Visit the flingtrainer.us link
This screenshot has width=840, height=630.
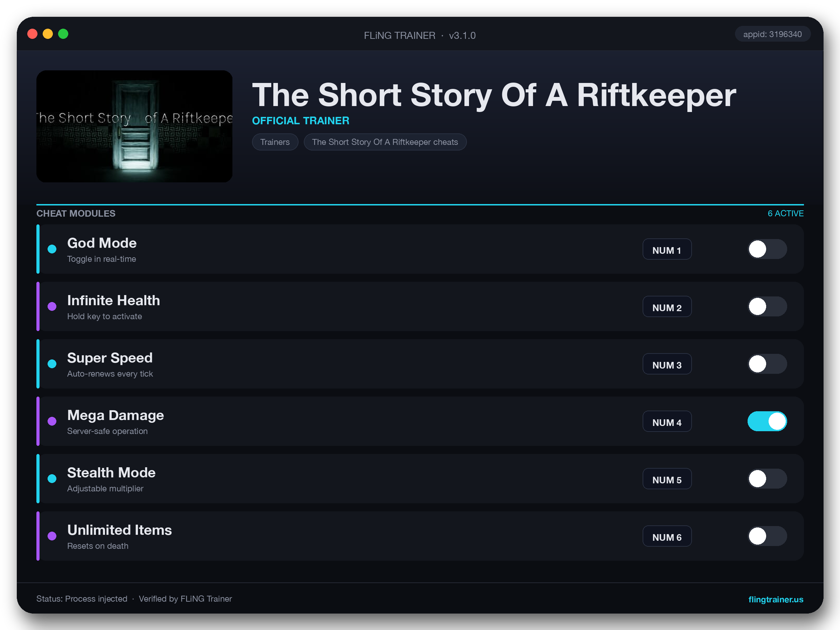[x=776, y=599]
